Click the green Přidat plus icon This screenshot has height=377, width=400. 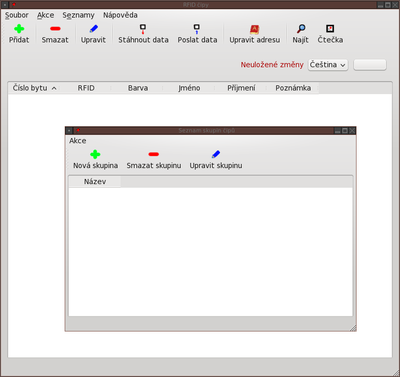point(19,29)
